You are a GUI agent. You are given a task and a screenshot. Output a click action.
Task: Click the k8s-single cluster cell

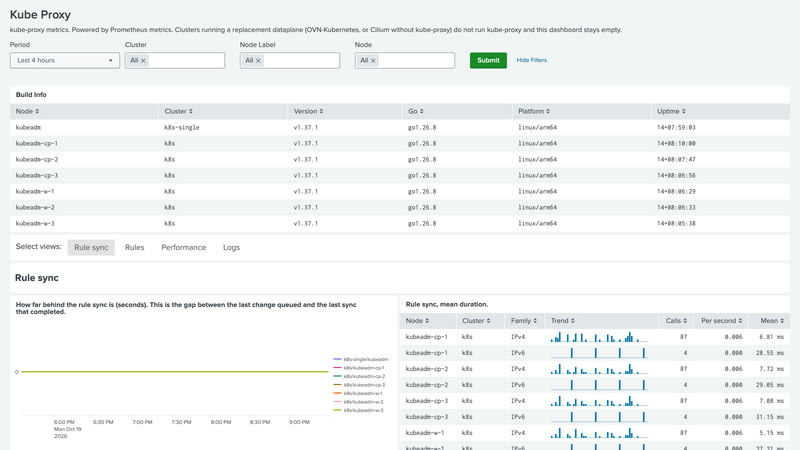pyautogui.click(x=182, y=128)
